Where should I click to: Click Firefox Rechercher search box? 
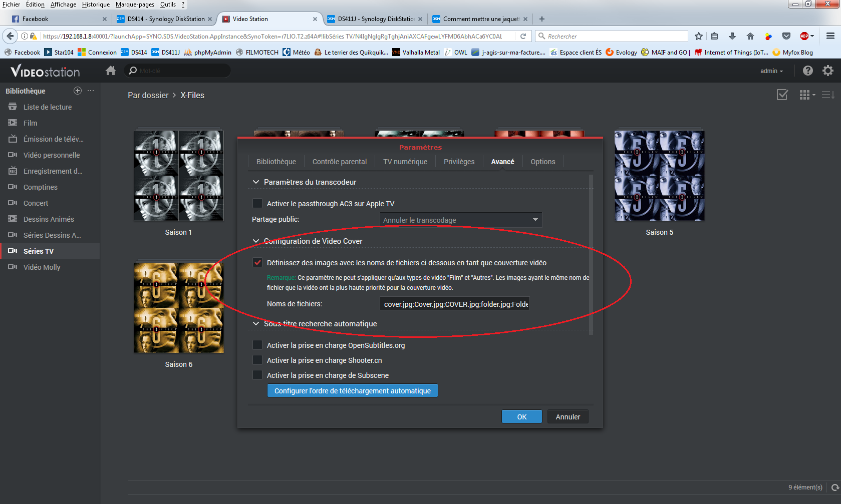[x=612, y=36]
